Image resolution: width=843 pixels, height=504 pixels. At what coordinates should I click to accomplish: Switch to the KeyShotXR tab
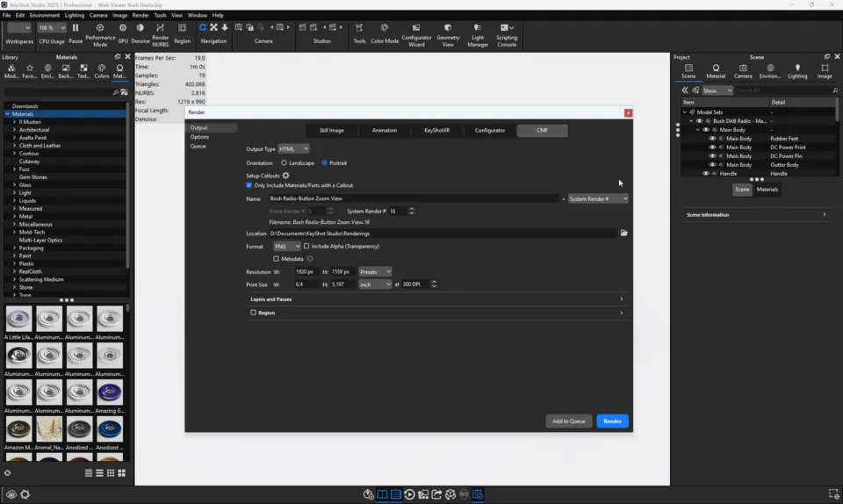(x=436, y=131)
